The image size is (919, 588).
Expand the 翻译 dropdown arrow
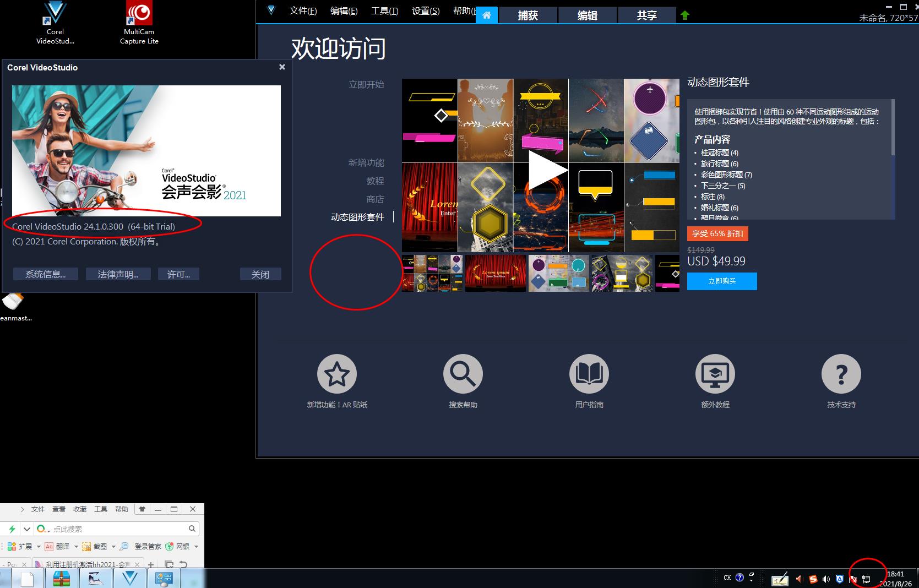tap(76, 547)
